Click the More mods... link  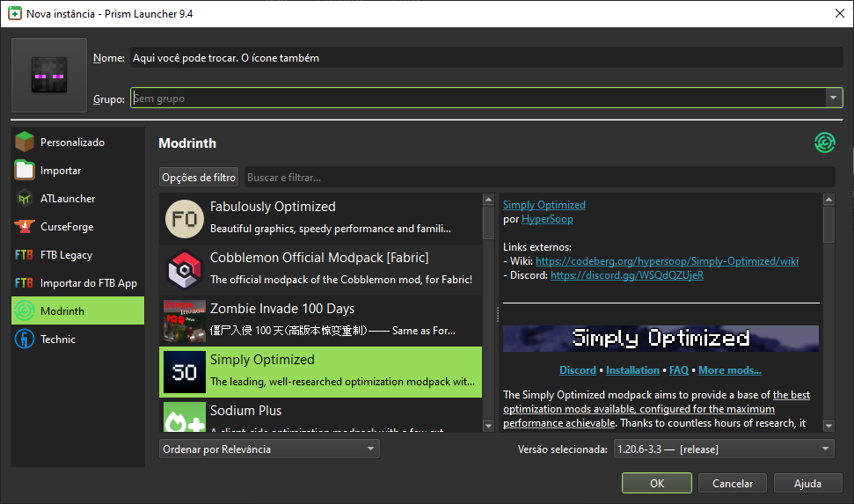click(730, 370)
